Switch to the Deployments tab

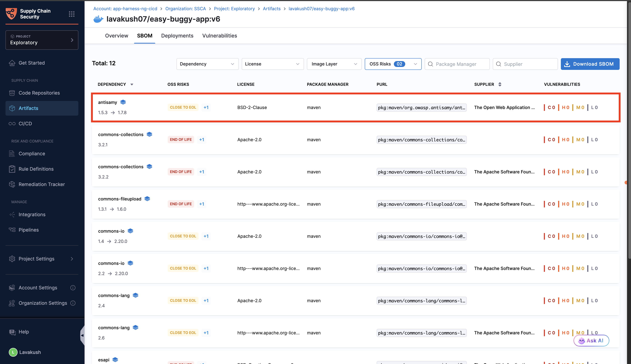pos(177,35)
